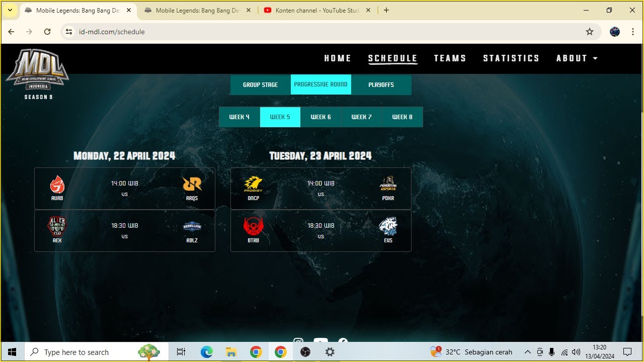Open the ONCP Prodigy logo
Screen dimensions: 644x362
[x=253, y=185]
